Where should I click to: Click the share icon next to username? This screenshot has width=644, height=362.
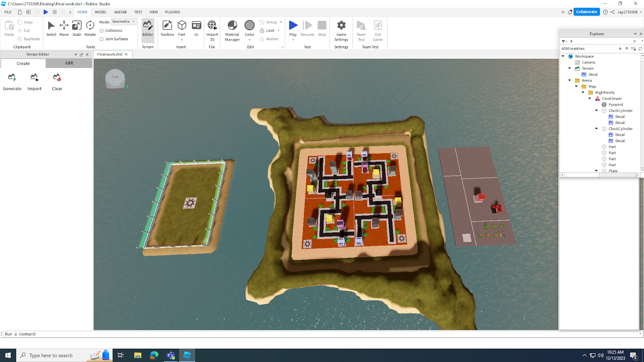(613, 12)
